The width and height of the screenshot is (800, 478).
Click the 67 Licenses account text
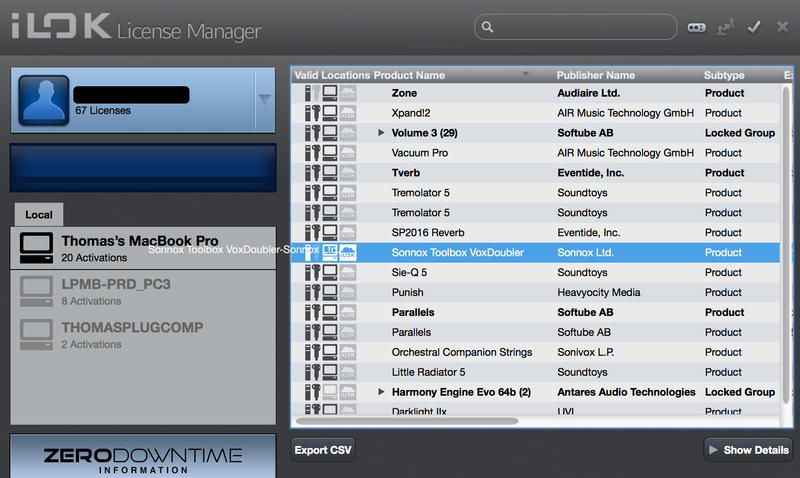coord(103,111)
